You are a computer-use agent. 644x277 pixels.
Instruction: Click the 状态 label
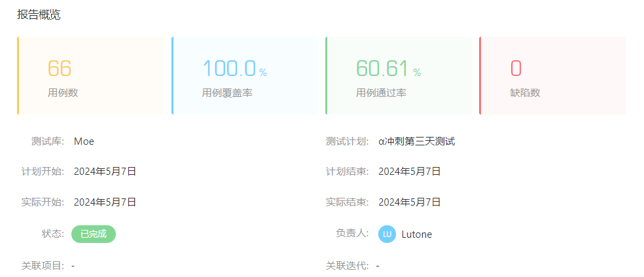point(53,234)
